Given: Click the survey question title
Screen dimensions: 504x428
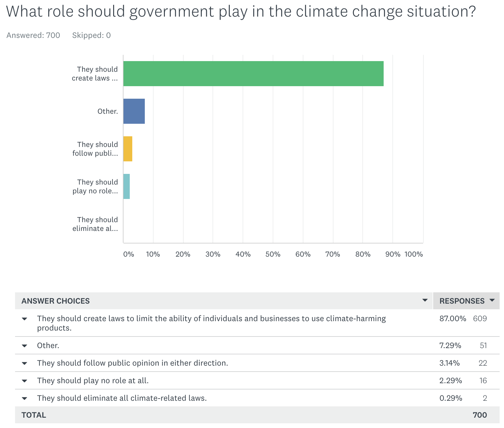Looking at the screenshot, I should pyautogui.click(x=241, y=12).
